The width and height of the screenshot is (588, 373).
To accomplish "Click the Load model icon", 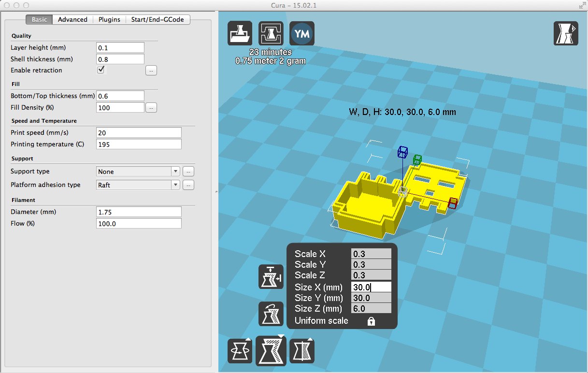I will pos(240,34).
